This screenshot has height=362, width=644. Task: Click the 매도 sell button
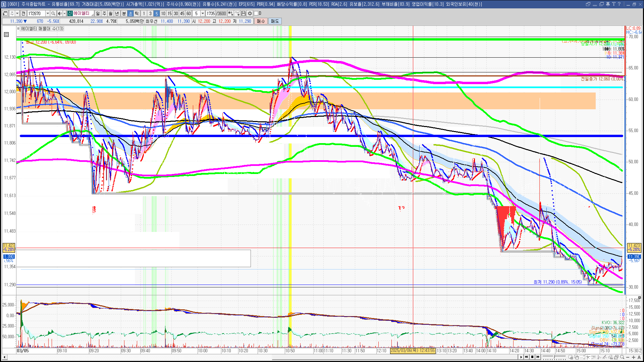(275, 21)
